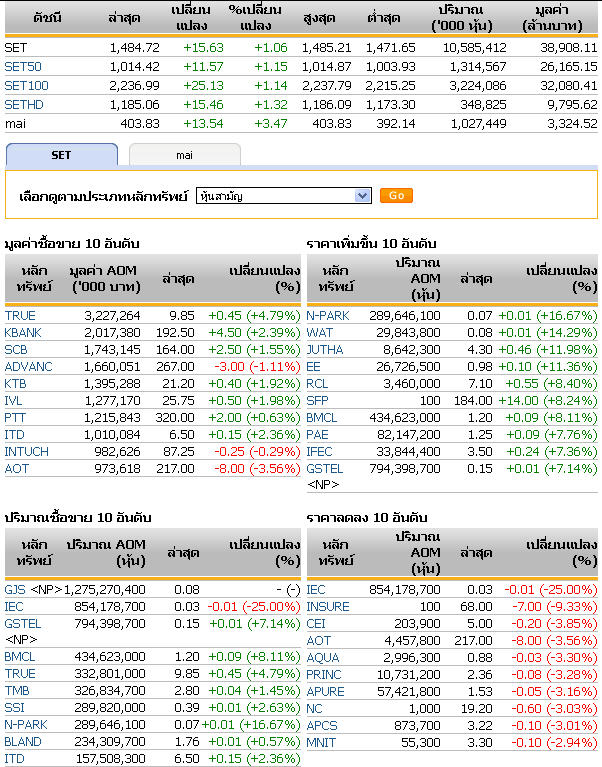Open GJS in top volume table

[14, 590]
